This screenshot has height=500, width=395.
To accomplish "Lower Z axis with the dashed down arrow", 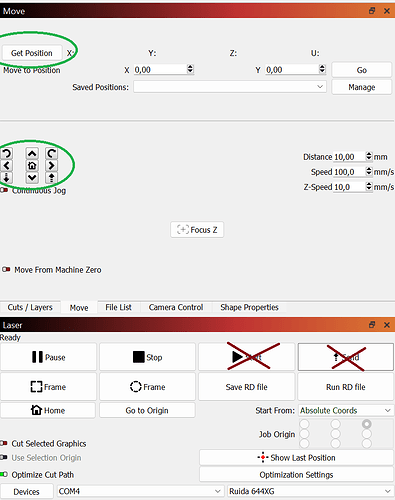I will pyautogui.click(x=7, y=177).
